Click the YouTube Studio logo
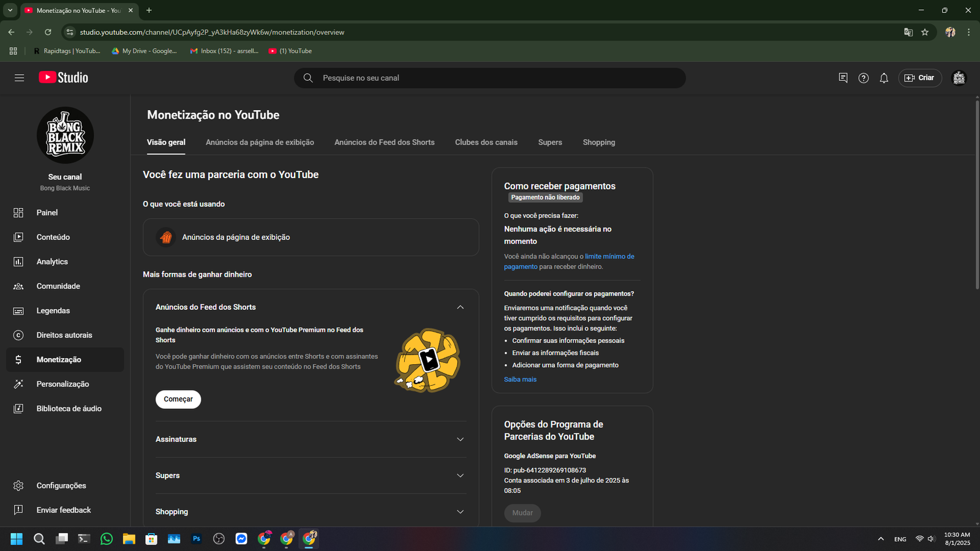This screenshot has height=551, width=980. 64,78
